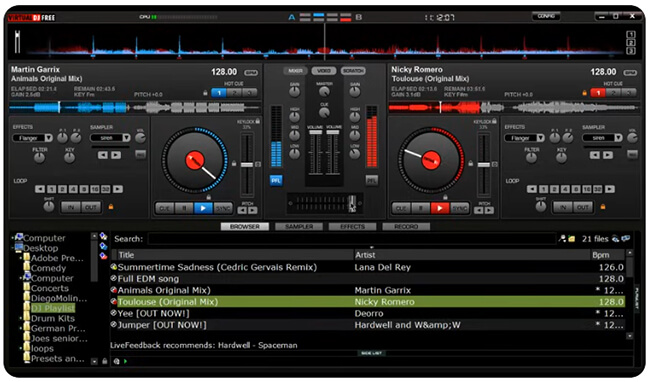Collapse the Desktop tree node

pyautogui.click(x=12, y=248)
